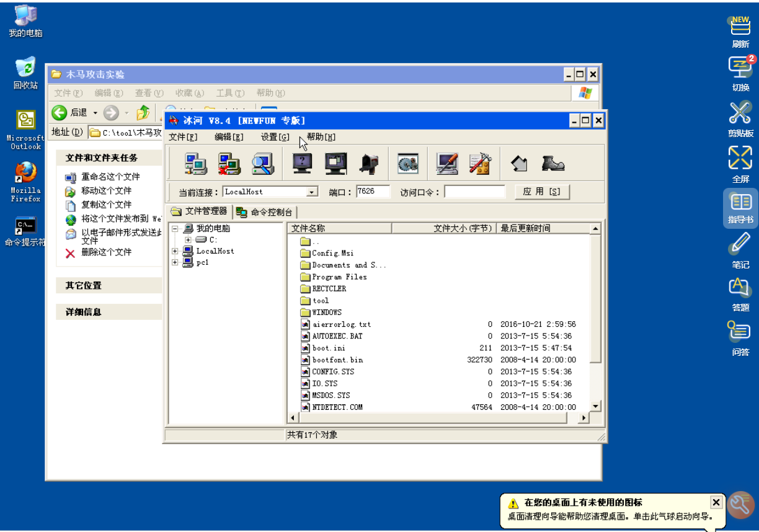Screen dimensions: 759x532
Task: Sort by the 最后更新时间 column header
Action: (x=544, y=229)
